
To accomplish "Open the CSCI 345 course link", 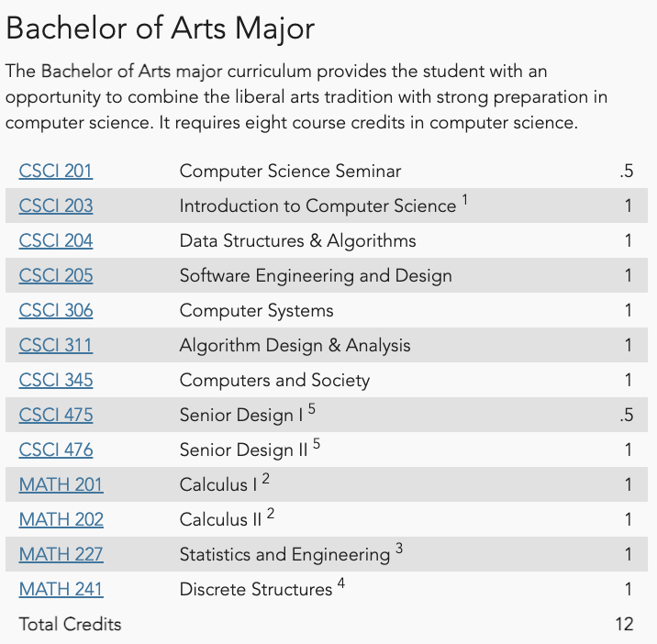I will click(56, 380).
